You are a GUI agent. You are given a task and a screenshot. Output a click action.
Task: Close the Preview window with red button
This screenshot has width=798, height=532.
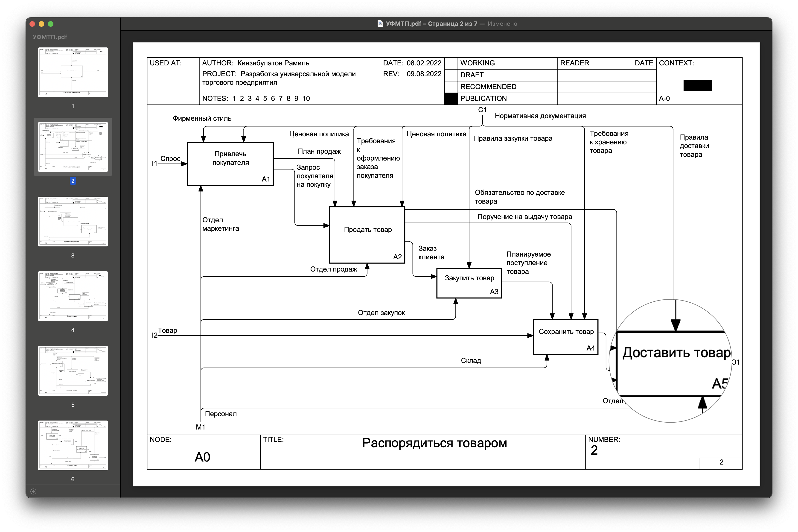32,24
